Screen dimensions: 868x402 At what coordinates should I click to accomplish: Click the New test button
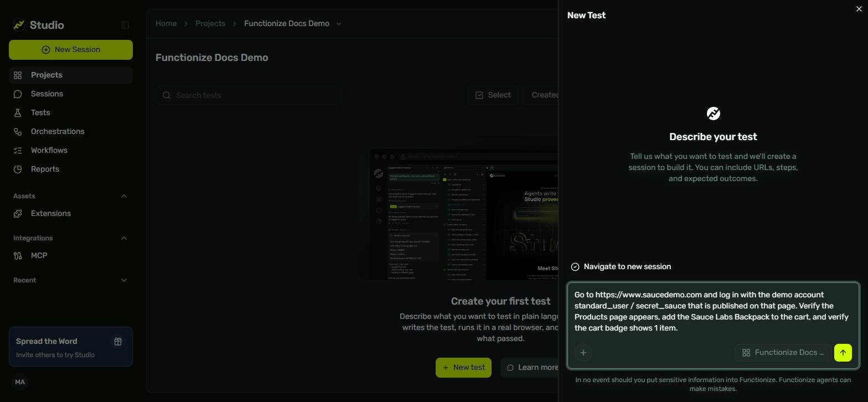coord(463,368)
